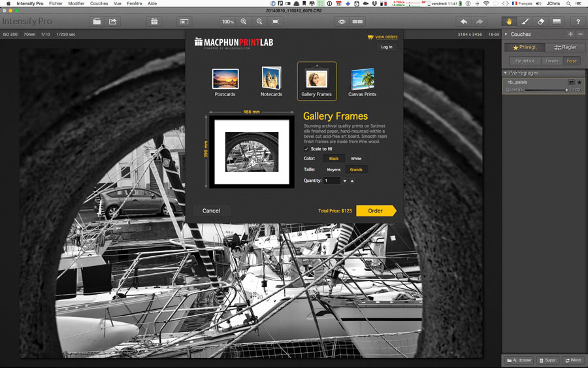Viewport: 588px width, 368px height.
Task: Select the eraser tool
Action: tap(541, 22)
